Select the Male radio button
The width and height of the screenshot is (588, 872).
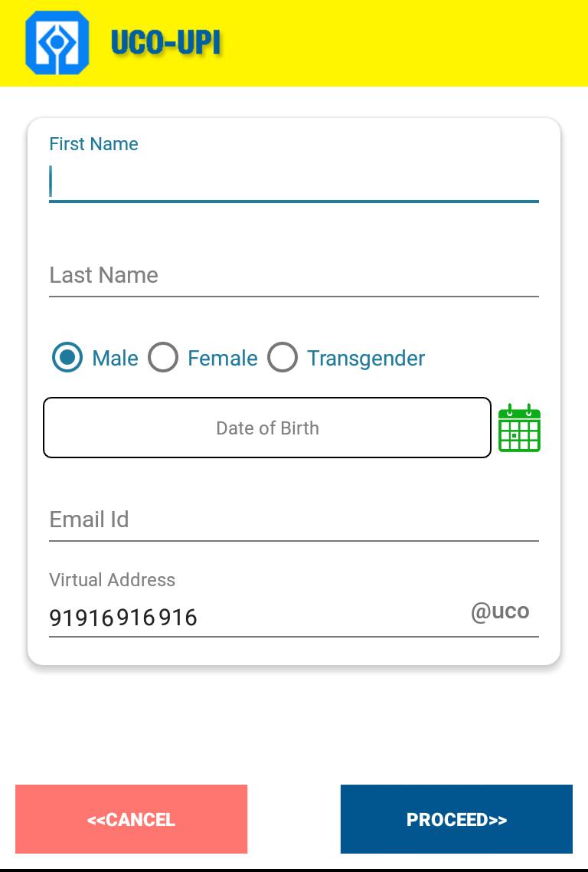click(67, 357)
